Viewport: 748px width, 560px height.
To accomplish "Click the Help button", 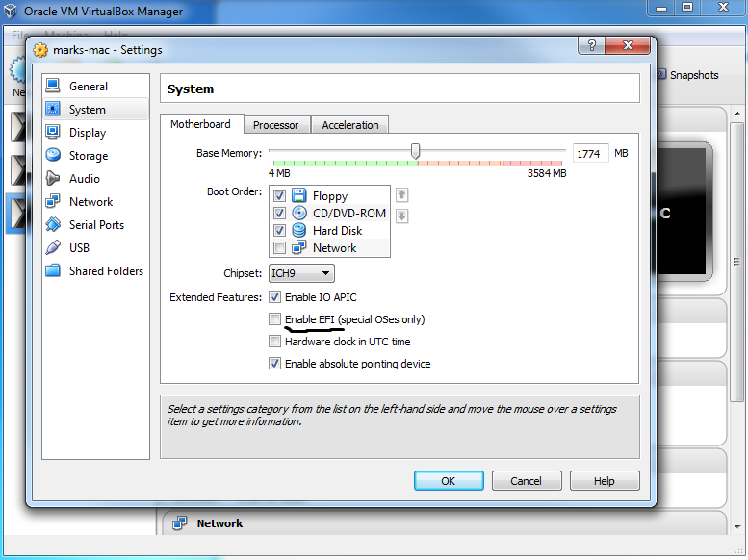I will (605, 481).
